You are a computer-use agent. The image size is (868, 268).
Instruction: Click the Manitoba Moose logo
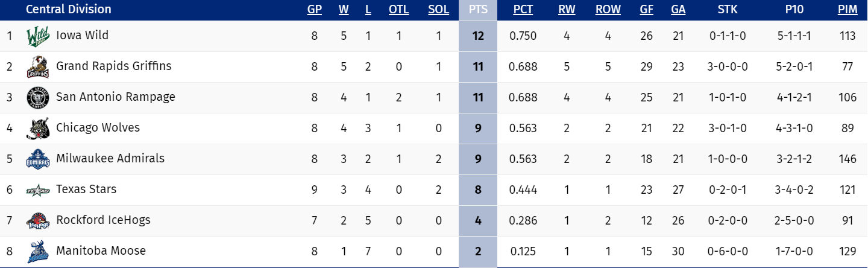tap(37, 252)
